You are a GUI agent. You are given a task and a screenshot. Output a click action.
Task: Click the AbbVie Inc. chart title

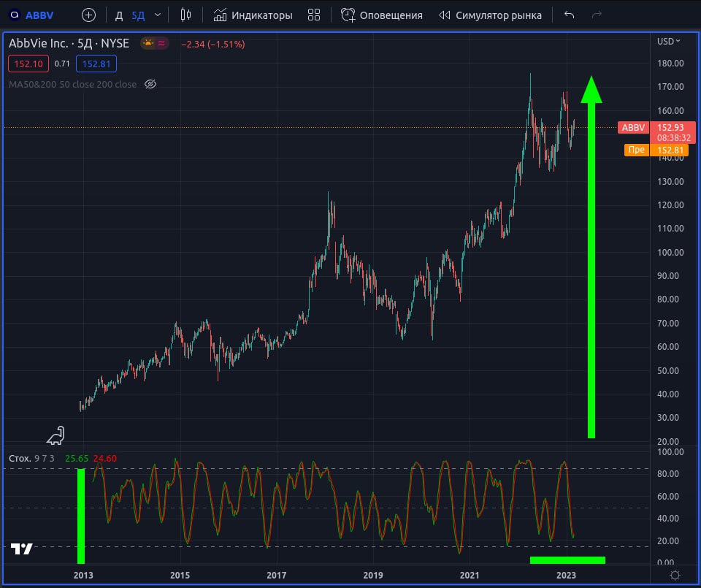tap(69, 43)
